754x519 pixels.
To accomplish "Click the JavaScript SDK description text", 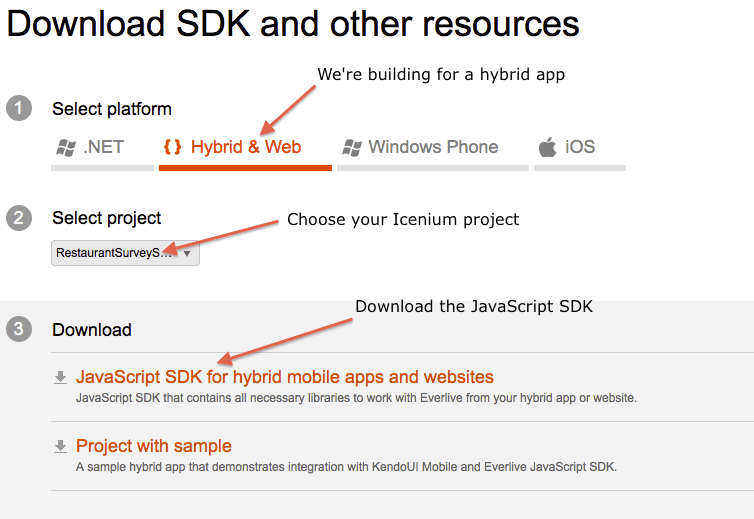I will coord(356,398).
